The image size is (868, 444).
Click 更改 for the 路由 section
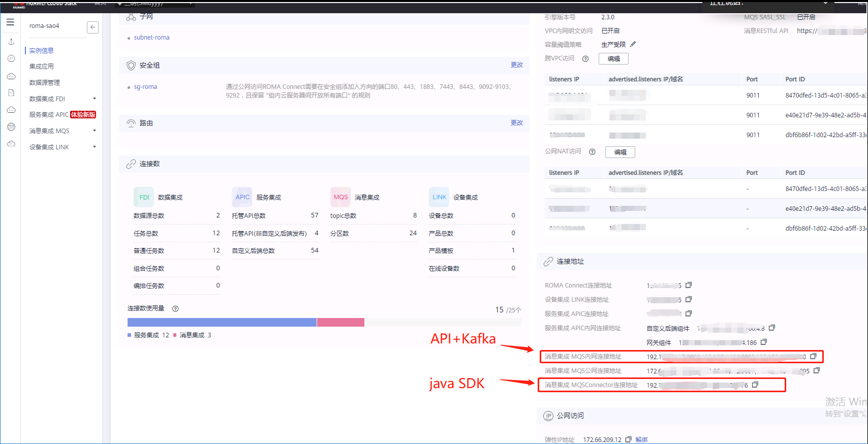[x=517, y=123]
